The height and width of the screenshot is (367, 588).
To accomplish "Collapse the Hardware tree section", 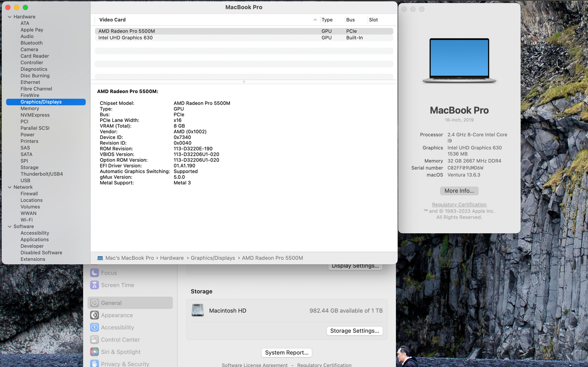I will pos(10,17).
